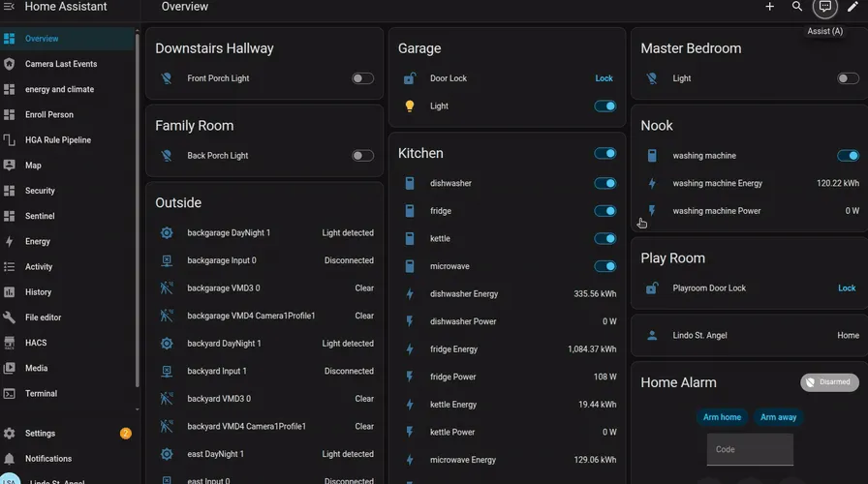Click Playroom Door Lock icon
The height and width of the screenshot is (484, 868).
652,288
